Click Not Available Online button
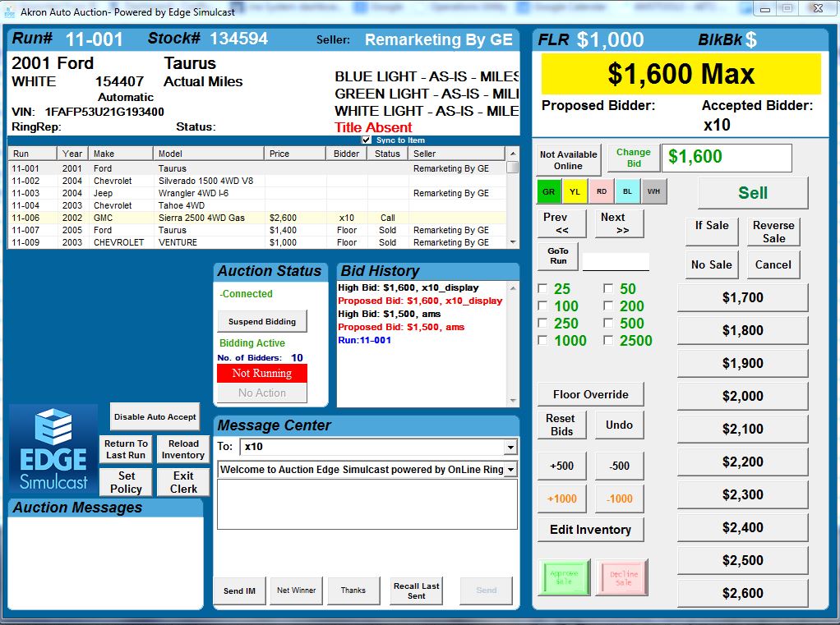This screenshot has height=625, width=840. pos(569,159)
